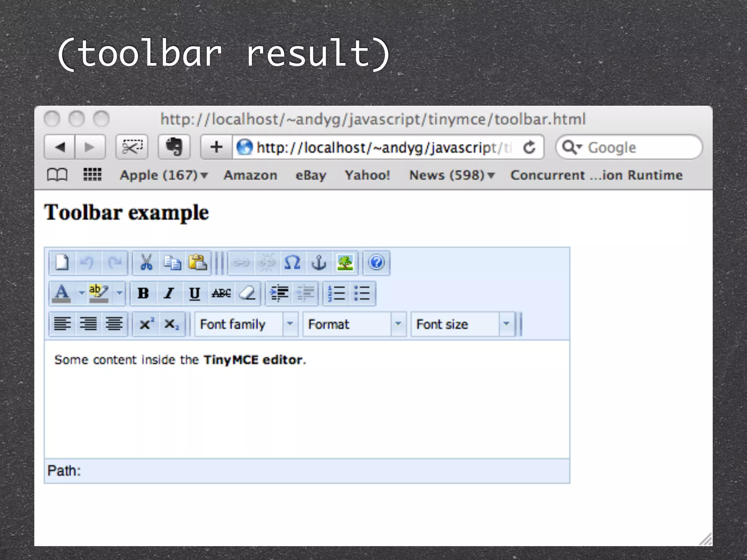The width and height of the screenshot is (747, 560).
Task: Open the Format dropdown
Action: click(355, 324)
